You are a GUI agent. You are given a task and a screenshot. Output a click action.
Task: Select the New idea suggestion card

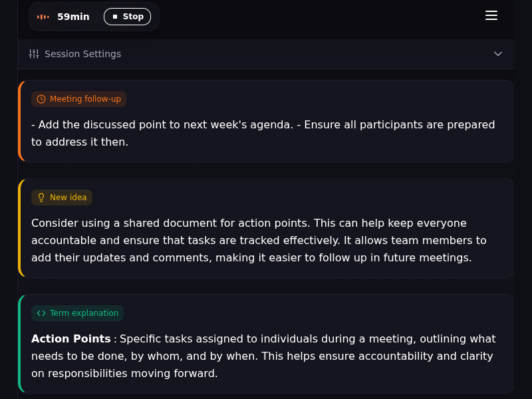tap(266, 228)
